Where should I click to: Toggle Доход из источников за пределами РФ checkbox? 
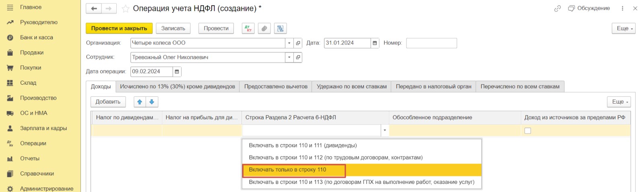528,131
